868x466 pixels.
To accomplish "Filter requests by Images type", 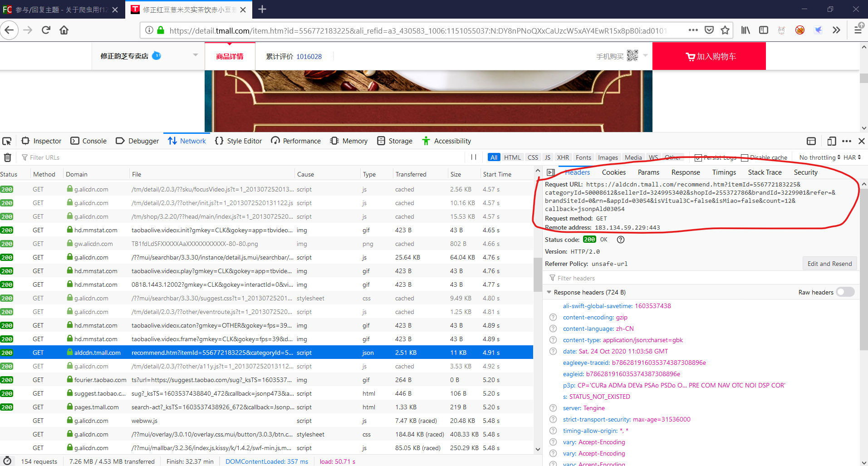I will click(608, 157).
